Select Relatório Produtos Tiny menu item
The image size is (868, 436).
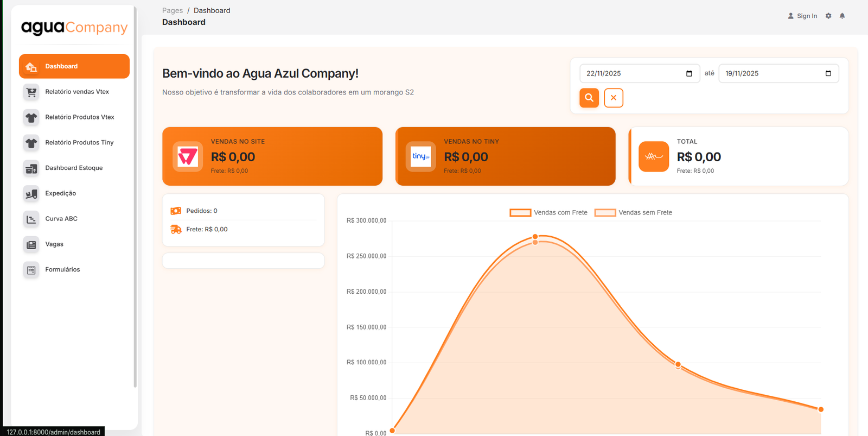pos(79,142)
